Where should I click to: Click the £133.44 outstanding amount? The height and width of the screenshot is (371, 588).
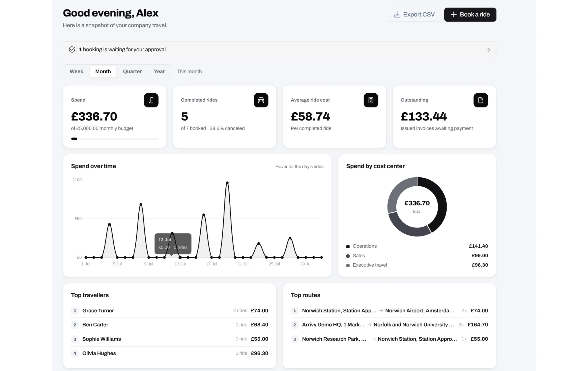(424, 116)
